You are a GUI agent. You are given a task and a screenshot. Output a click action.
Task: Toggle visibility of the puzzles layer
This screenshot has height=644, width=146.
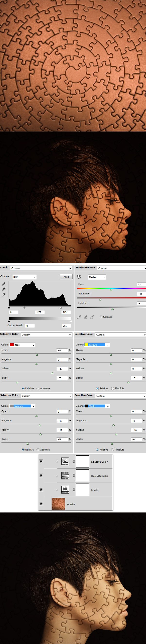coord(41,503)
